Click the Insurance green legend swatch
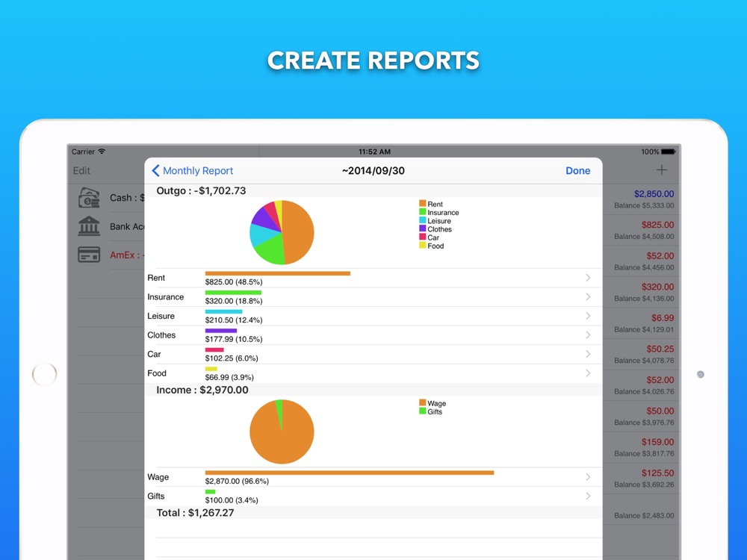This screenshot has width=747, height=560. point(422,212)
